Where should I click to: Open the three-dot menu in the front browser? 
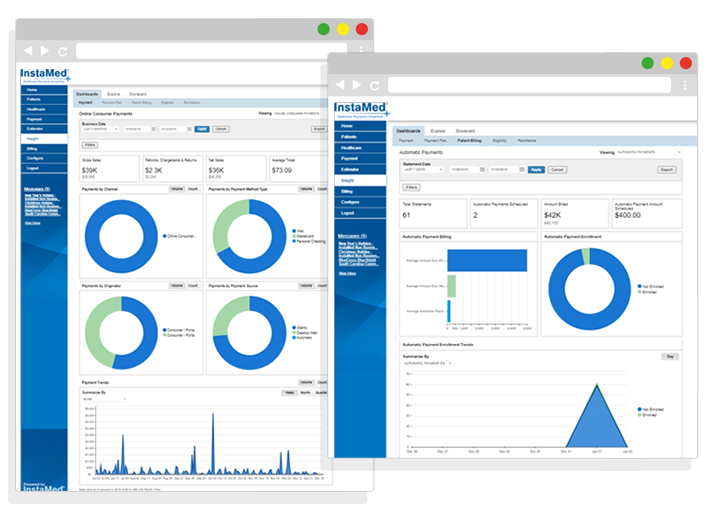tap(684, 86)
